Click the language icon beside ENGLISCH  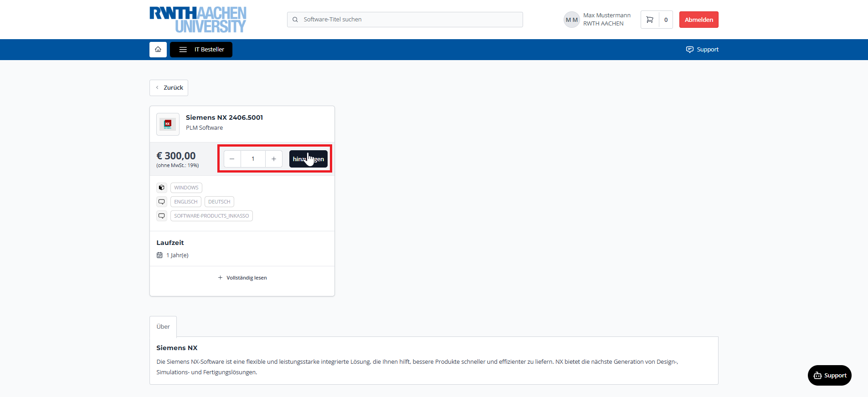click(x=162, y=202)
